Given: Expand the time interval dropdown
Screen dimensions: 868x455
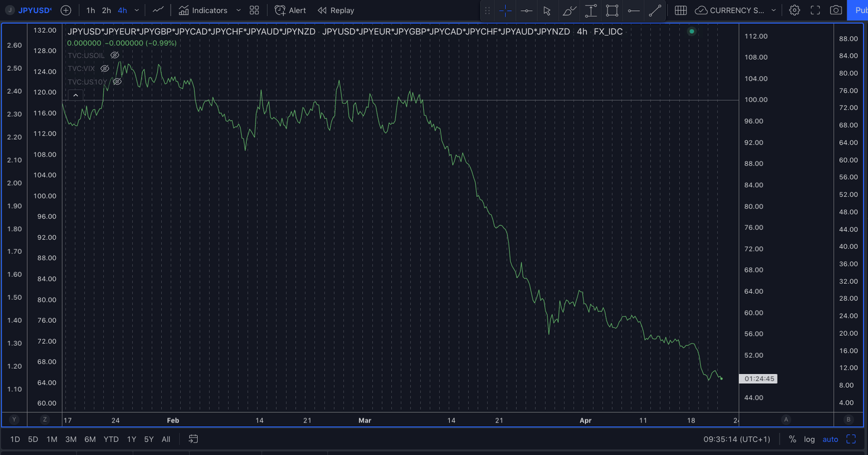Looking at the screenshot, I should 137,10.
